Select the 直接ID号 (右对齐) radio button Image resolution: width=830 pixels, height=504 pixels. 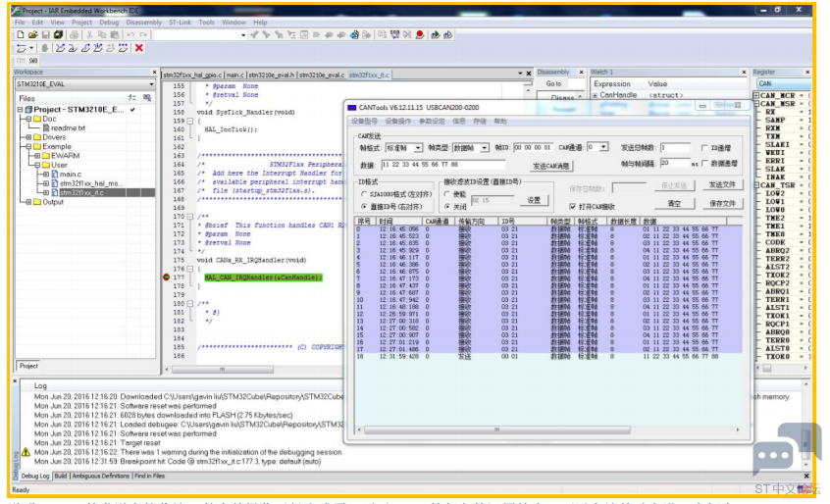[364, 206]
